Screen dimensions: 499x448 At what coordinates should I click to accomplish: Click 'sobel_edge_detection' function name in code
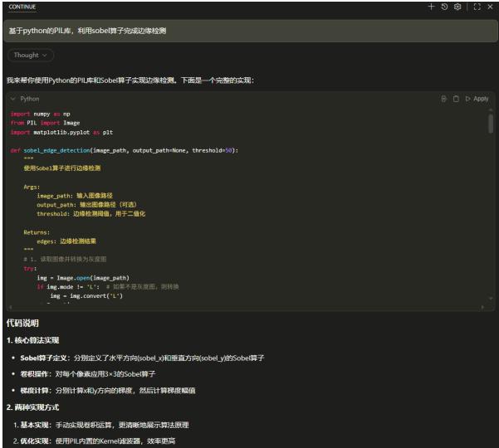[x=56, y=150]
